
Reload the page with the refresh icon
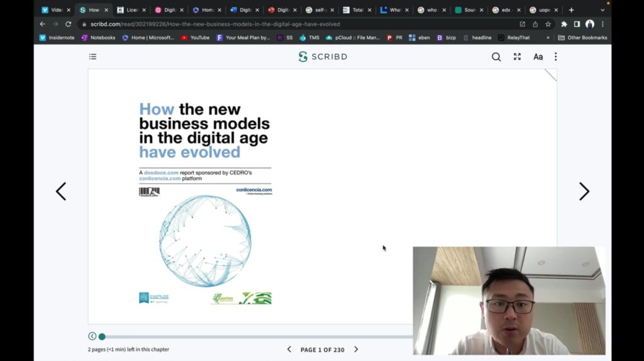[68, 25]
